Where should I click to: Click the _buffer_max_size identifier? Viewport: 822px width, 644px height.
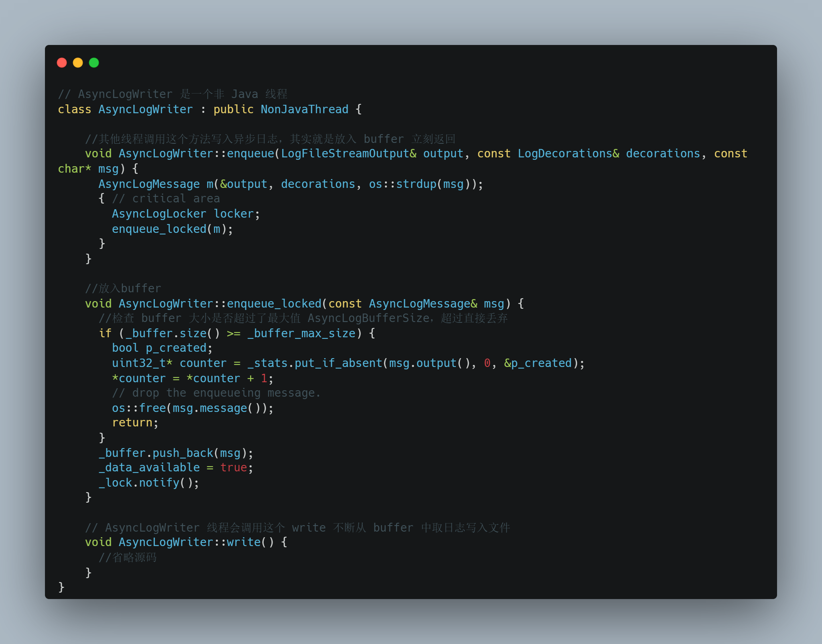[301, 333]
